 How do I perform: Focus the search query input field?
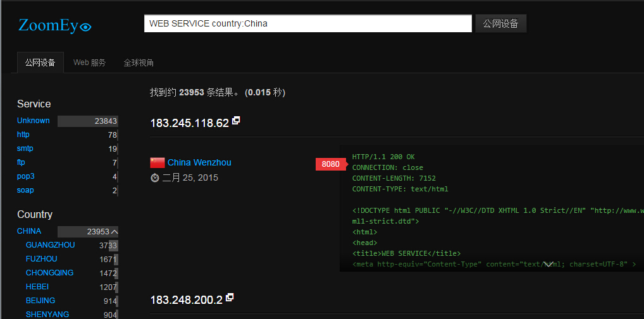click(308, 23)
